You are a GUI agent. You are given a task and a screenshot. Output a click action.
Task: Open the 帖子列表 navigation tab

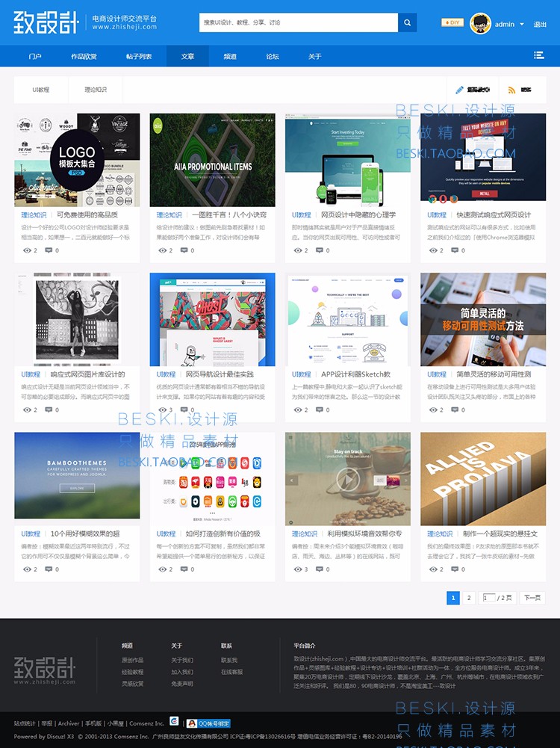coord(139,56)
